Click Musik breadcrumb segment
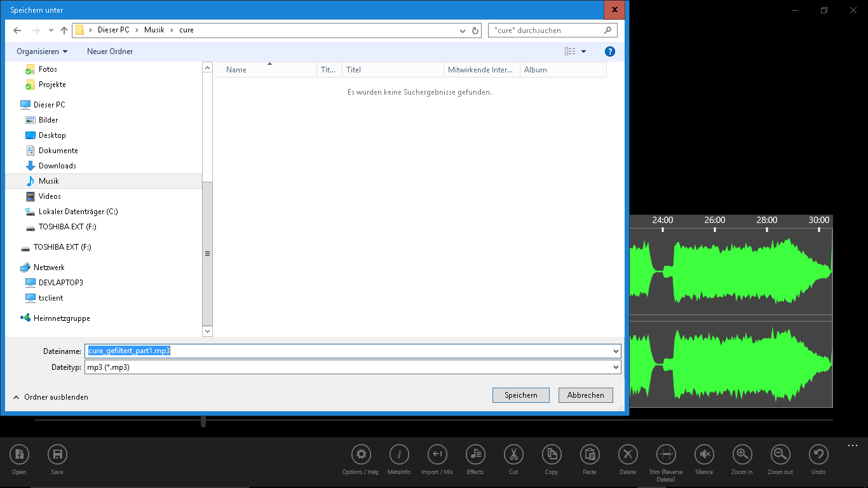Viewport: 868px width, 488px height. pyautogui.click(x=154, y=30)
